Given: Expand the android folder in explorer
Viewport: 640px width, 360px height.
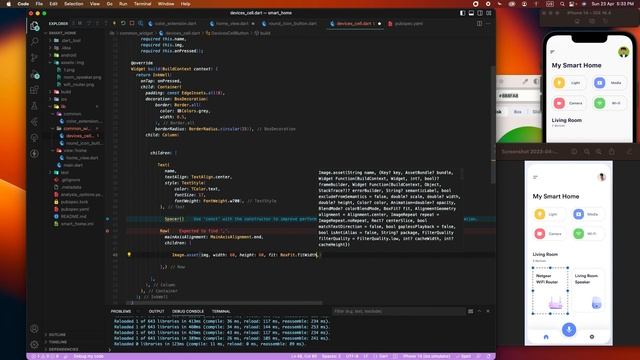Looking at the screenshot, I should (x=68, y=55).
